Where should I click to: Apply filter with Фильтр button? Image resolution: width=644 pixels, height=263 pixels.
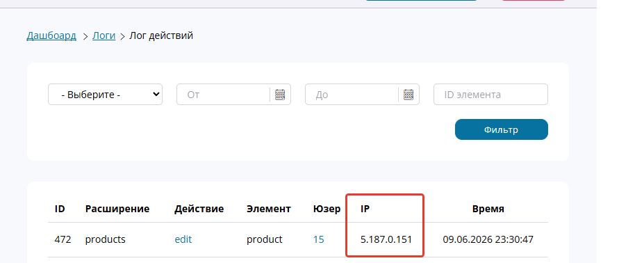click(501, 129)
